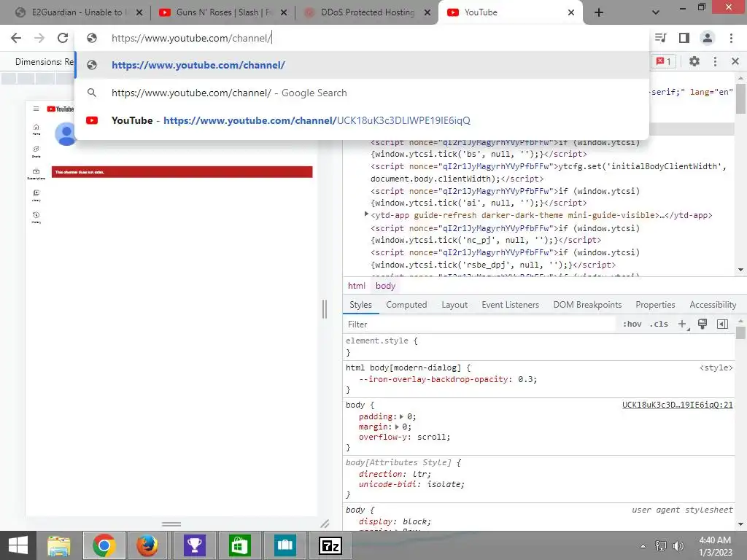
Task: Click the Windows Start button
Action: 18,545
